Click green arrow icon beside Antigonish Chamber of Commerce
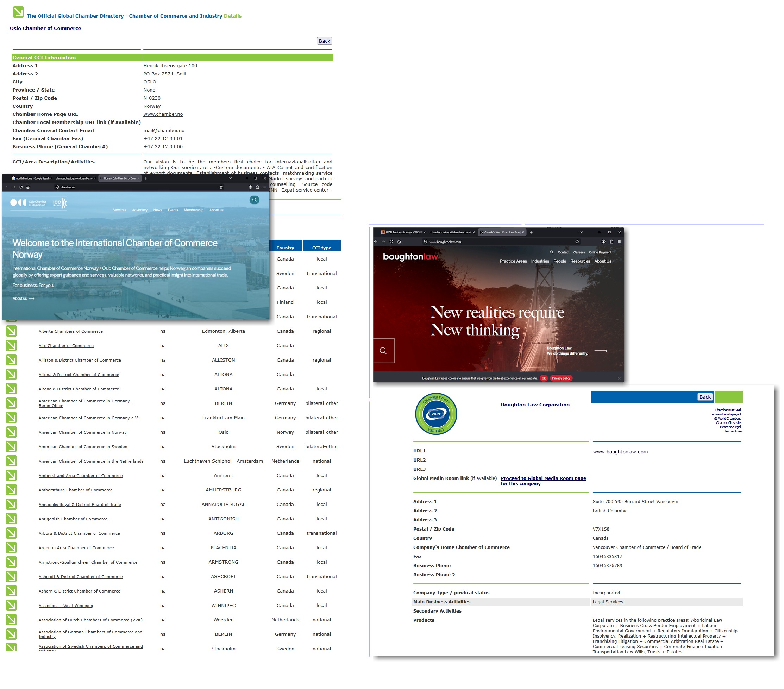The height and width of the screenshot is (689, 784). 11,519
